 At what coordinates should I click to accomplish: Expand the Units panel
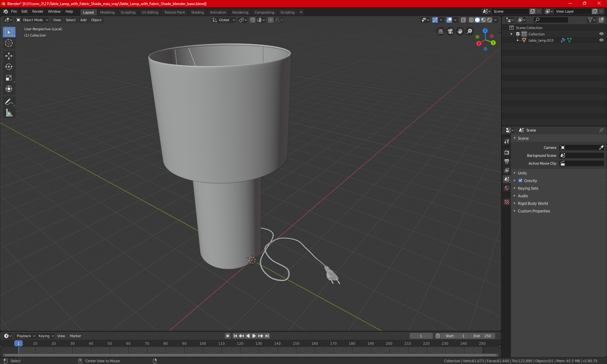pyautogui.click(x=522, y=173)
